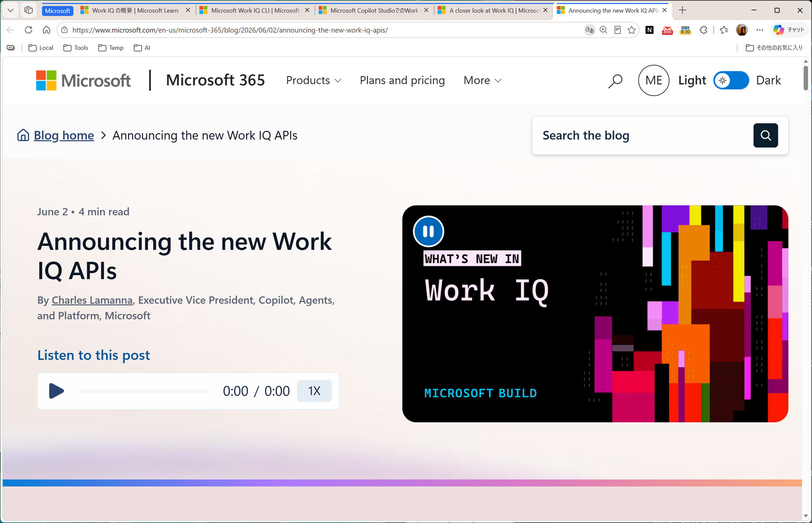
Task: Click the first icon on bookmarks bar
Action: click(11, 48)
